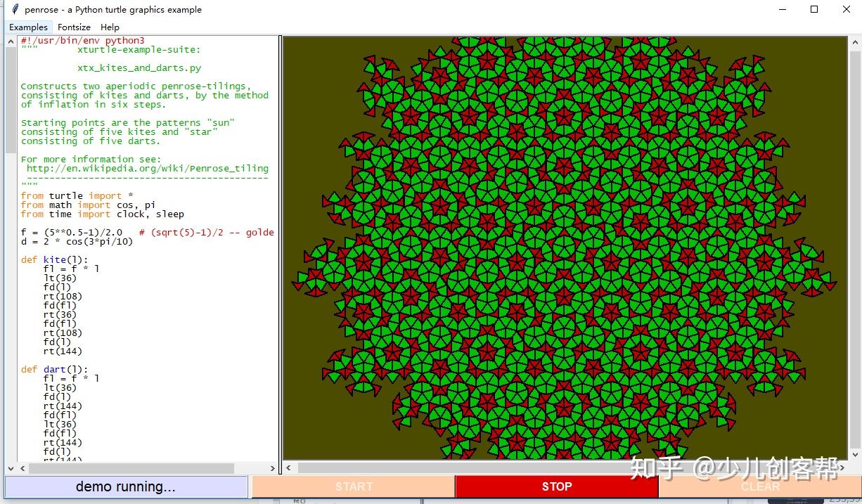Click the code pane horizontal scrollbar thumb
862x504 pixels.
pyautogui.click(x=131, y=468)
